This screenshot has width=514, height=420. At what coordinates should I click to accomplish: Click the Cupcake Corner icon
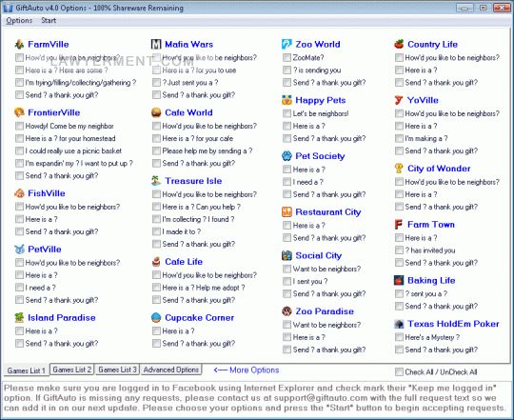coord(156,317)
